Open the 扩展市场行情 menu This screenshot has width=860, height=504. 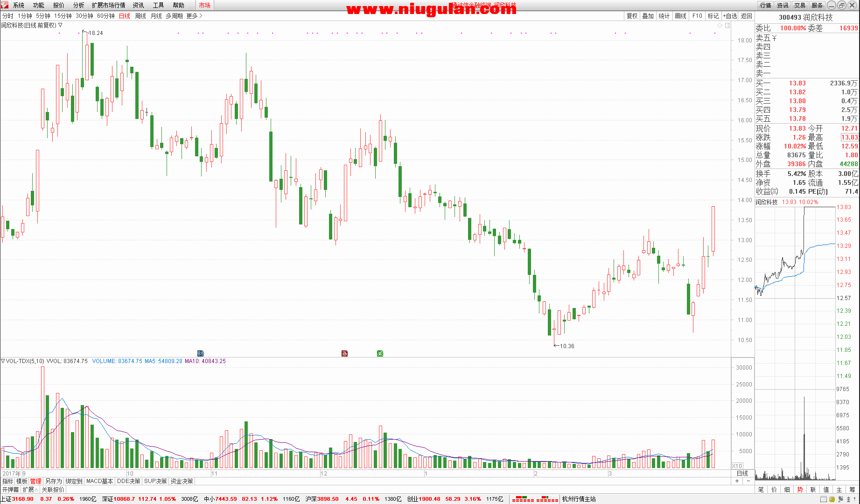[109, 5]
